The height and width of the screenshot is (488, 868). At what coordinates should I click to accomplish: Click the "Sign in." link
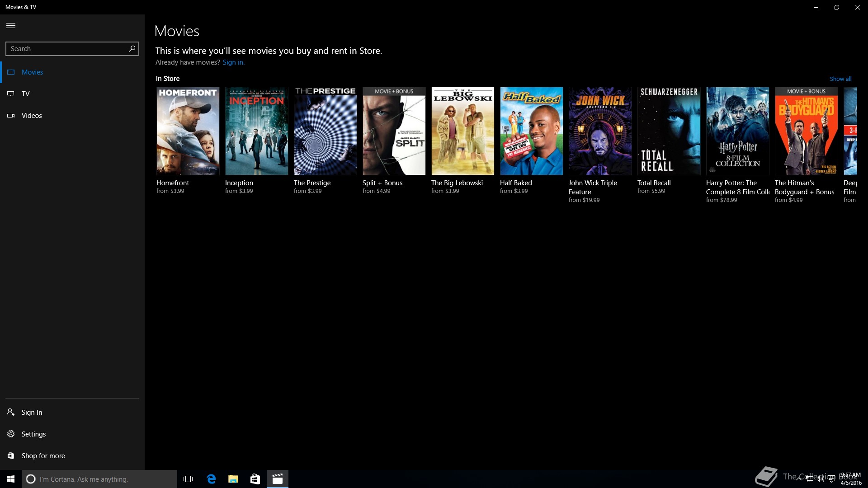(x=233, y=62)
